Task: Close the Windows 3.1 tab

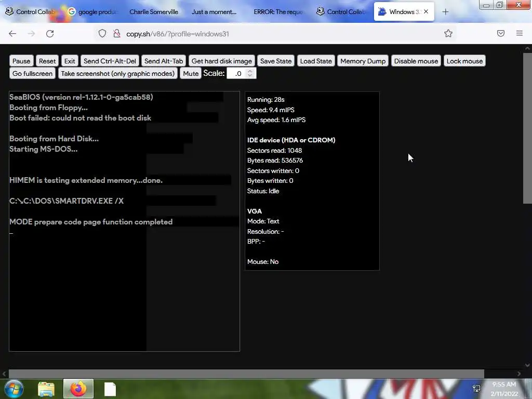Action: 426,11
